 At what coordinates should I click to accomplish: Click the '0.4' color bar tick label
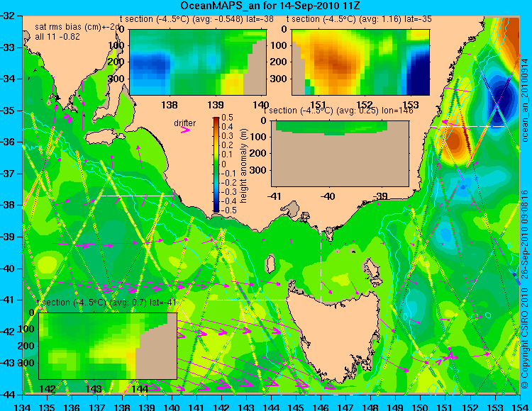click(227, 127)
